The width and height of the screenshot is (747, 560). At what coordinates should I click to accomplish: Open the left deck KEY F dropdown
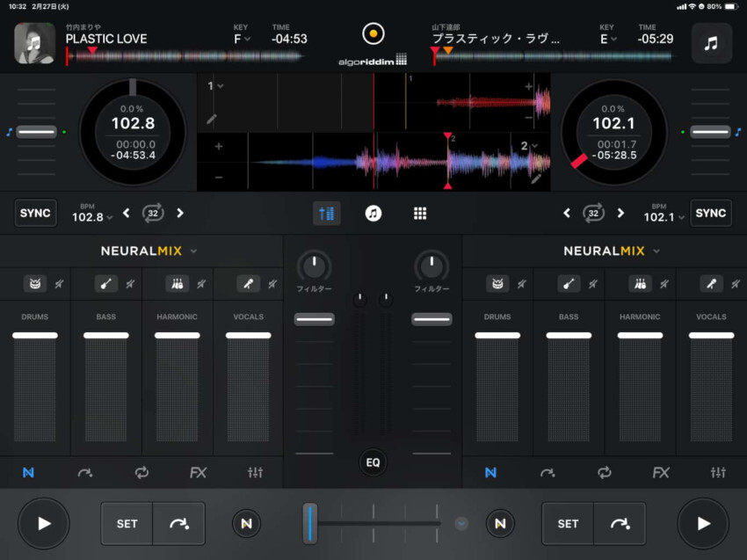242,39
